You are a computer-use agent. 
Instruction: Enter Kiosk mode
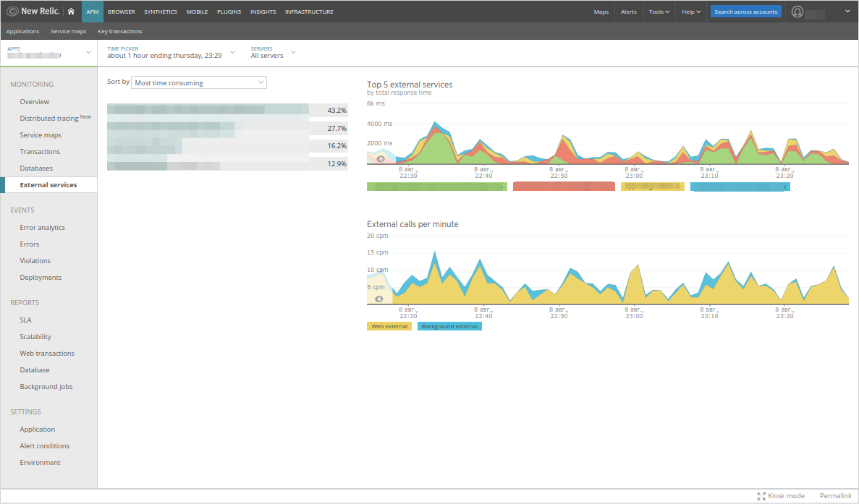pos(781,495)
